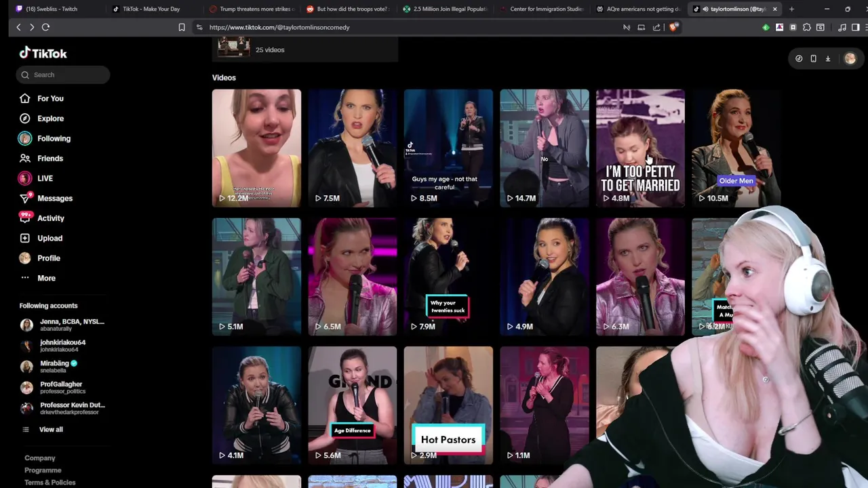This screenshot has height=488, width=868.
Task: Switch to the Trump threatens more strikes tab
Action: tap(252, 9)
